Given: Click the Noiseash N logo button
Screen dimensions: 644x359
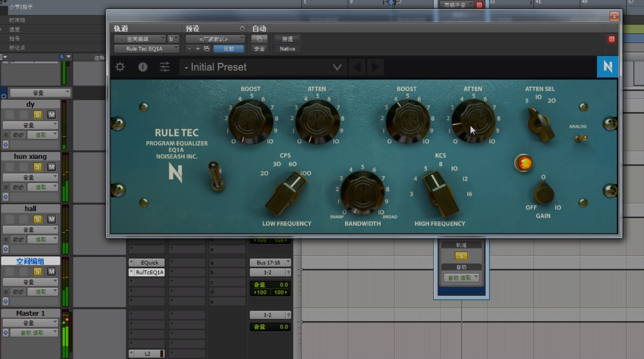Looking at the screenshot, I should pos(607,66).
